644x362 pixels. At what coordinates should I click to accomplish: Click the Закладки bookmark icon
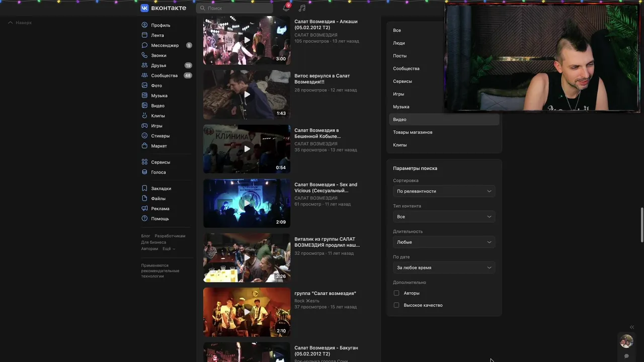click(145, 189)
